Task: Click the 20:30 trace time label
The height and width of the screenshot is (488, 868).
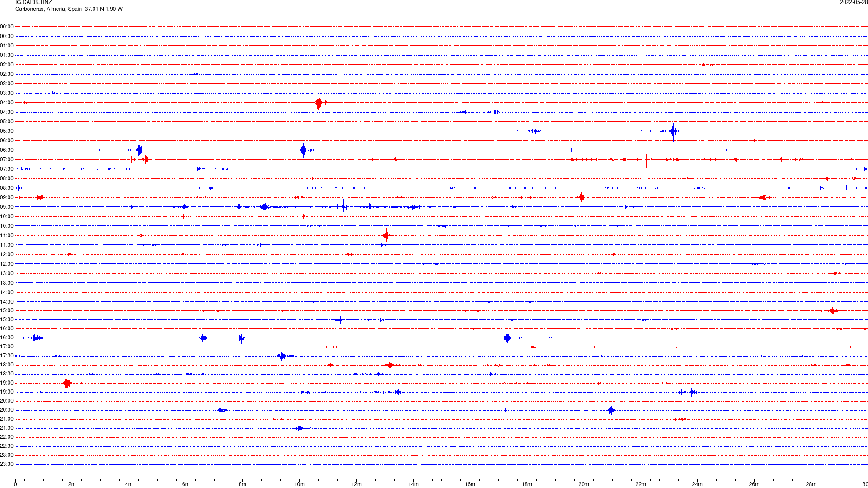Action: (x=7, y=410)
